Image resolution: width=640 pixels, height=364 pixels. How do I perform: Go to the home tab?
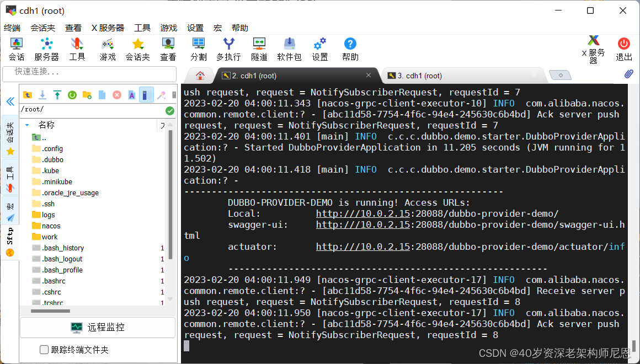[x=200, y=76]
